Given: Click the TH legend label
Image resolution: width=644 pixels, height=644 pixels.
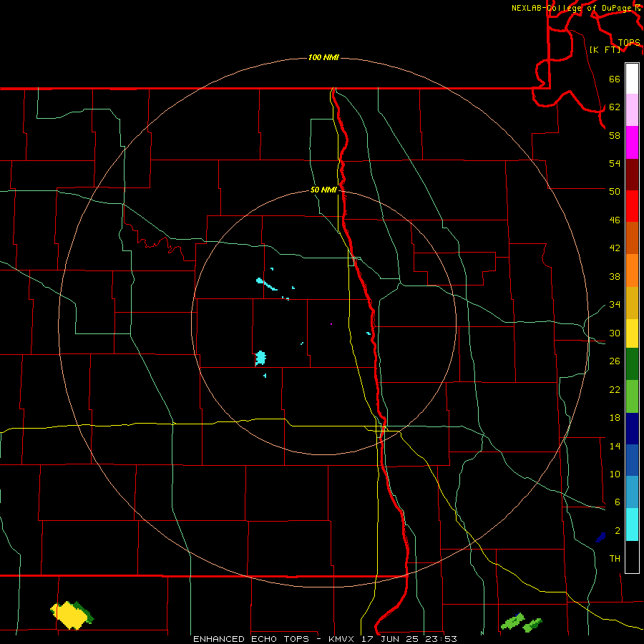Looking at the screenshot, I should (x=615, y=559).
